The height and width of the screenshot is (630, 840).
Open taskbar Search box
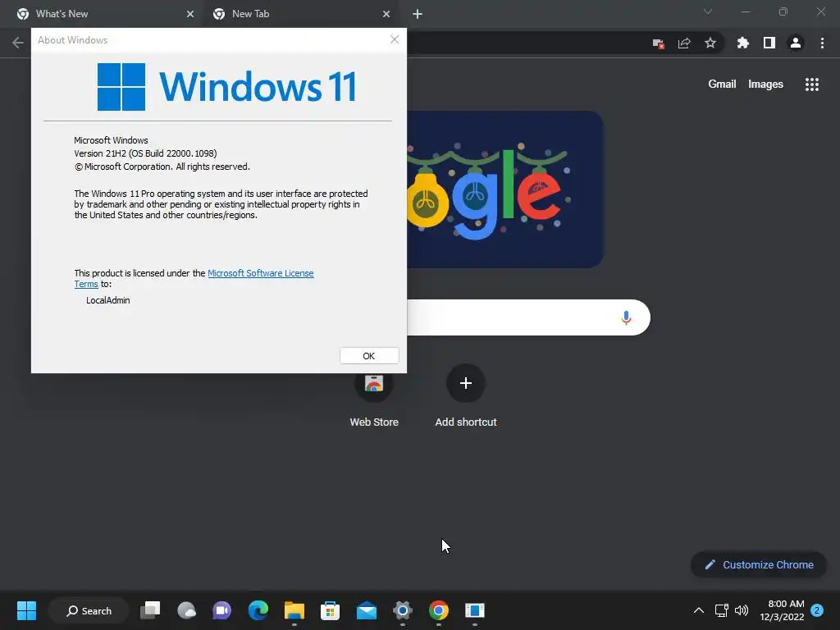tap(89, 610)
